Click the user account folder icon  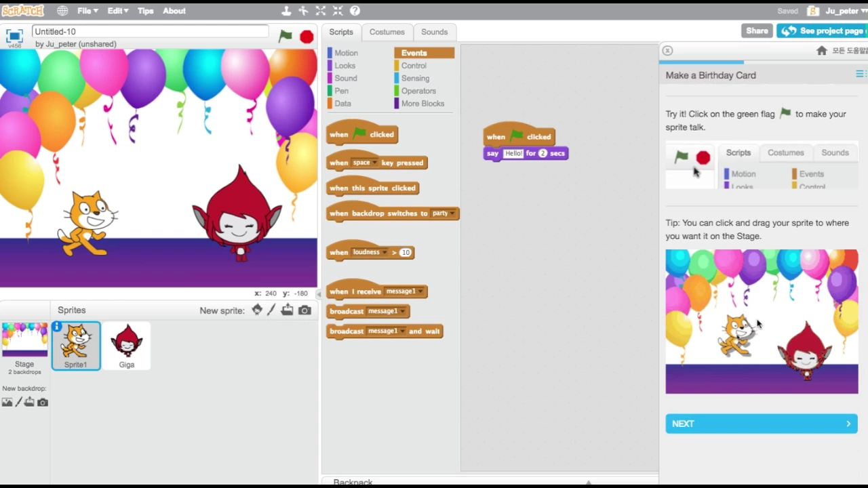pos(813,11)
